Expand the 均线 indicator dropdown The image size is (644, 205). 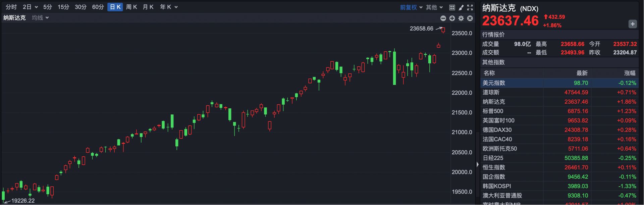point(40,18)
